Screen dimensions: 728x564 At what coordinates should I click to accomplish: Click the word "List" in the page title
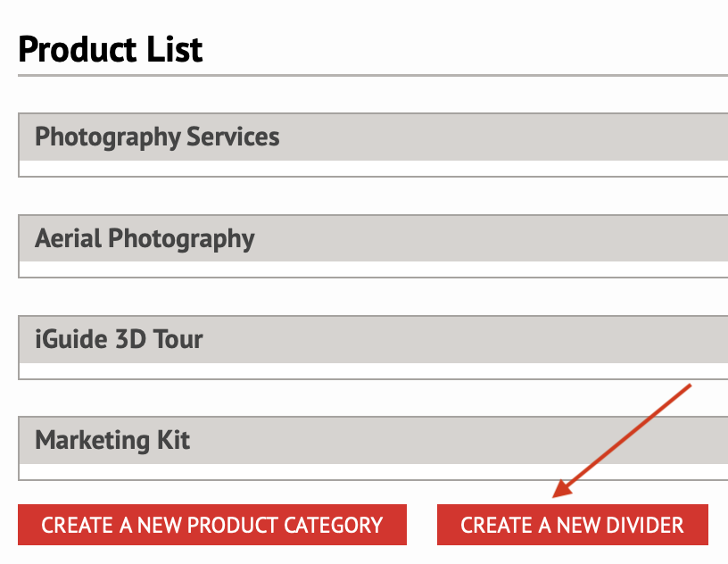175,49
